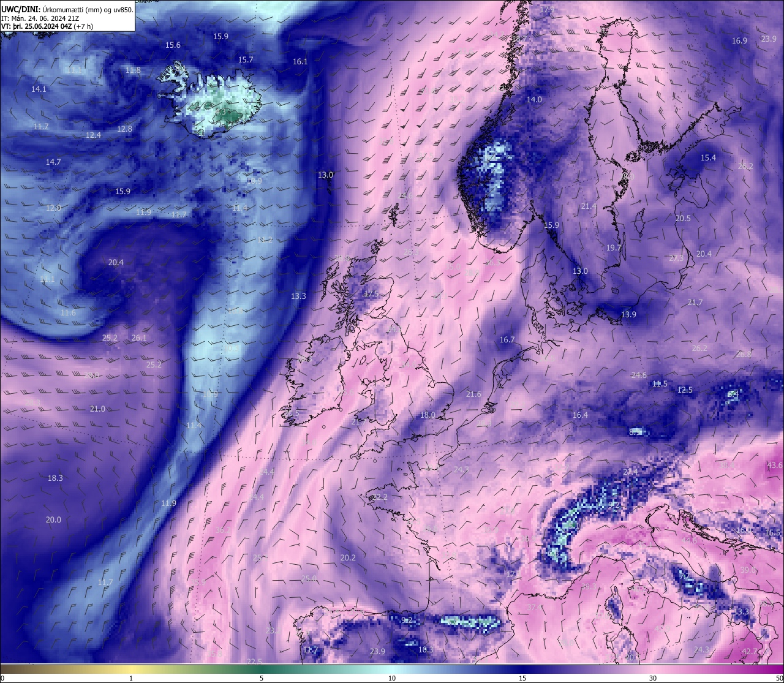Click the 25.0 map value
This screenshot has height=683, width=784.
coord(309,579)
